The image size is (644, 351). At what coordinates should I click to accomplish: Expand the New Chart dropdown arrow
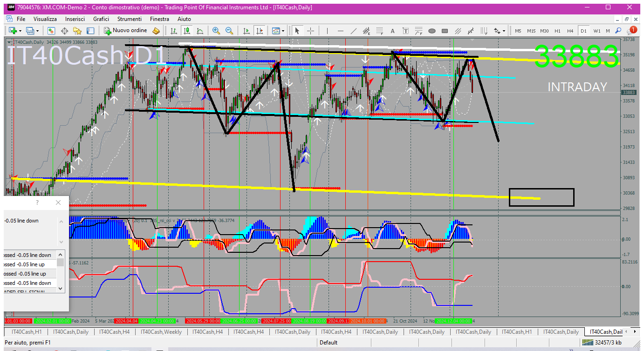point(20,31)
